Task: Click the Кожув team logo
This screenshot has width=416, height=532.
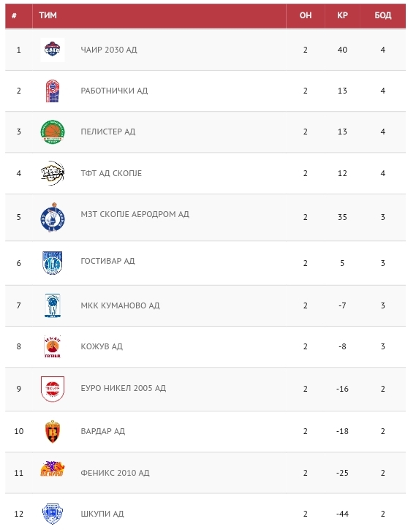Action: pos(52,346)
